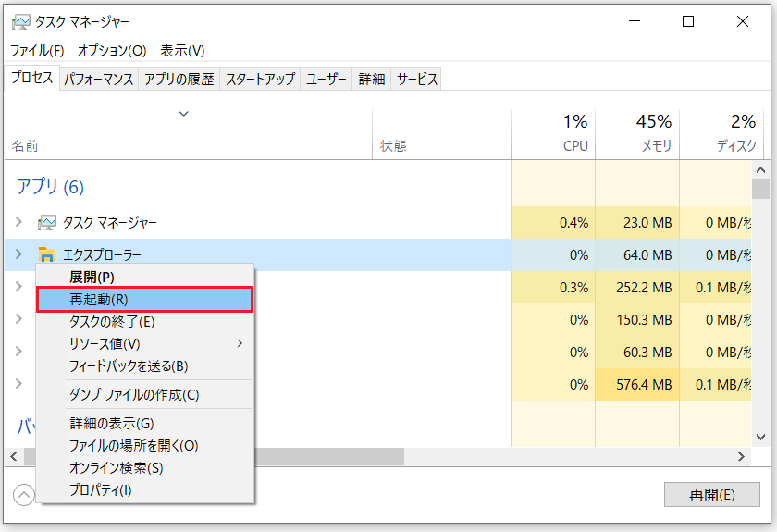Expand the タスク マネージャー process row
Viewport: 777px width, 532px height.
point(18,222)
